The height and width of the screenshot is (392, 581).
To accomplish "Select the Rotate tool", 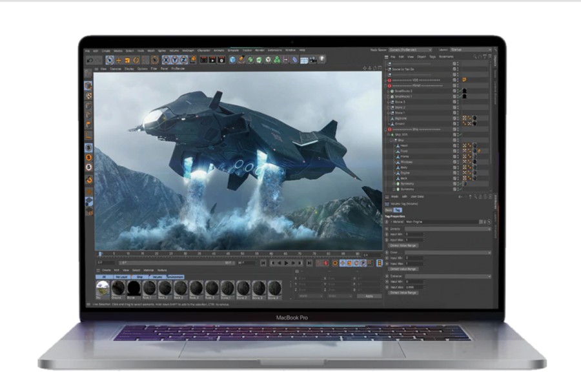I will click(x=136, y=59).
